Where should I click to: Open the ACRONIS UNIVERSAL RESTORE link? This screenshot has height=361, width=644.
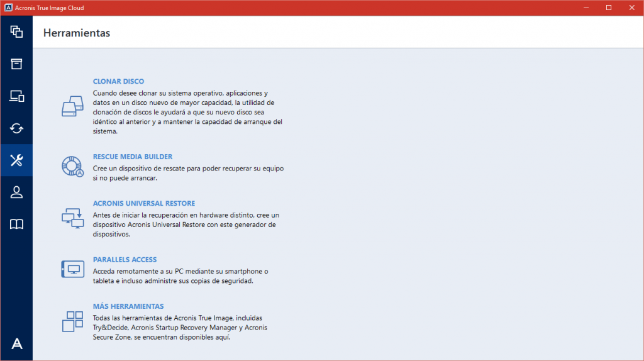pyautogui.click(x=144, y=203)
